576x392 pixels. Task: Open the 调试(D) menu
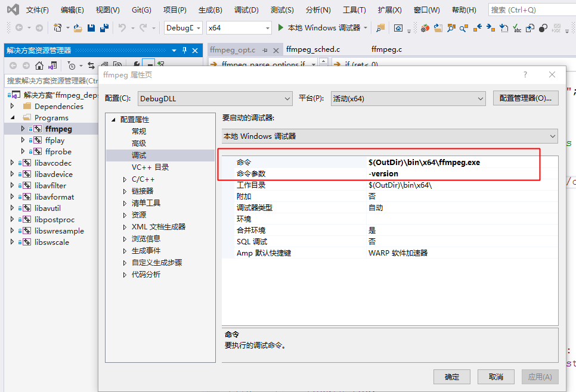point(246,10)
